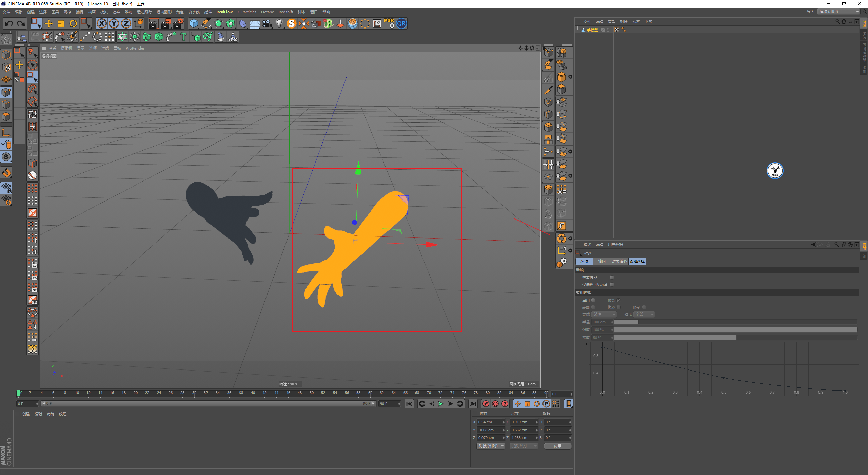This screenshot has height=475, width=868.
Task: Open the 界面 layout dropdown 启动 (用户)
Action: [x=838, y=12]
